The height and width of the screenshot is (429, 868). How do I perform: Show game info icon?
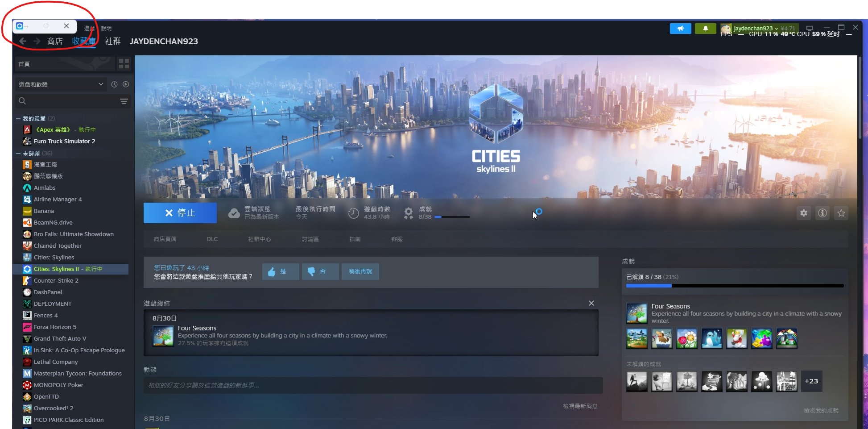822,213
